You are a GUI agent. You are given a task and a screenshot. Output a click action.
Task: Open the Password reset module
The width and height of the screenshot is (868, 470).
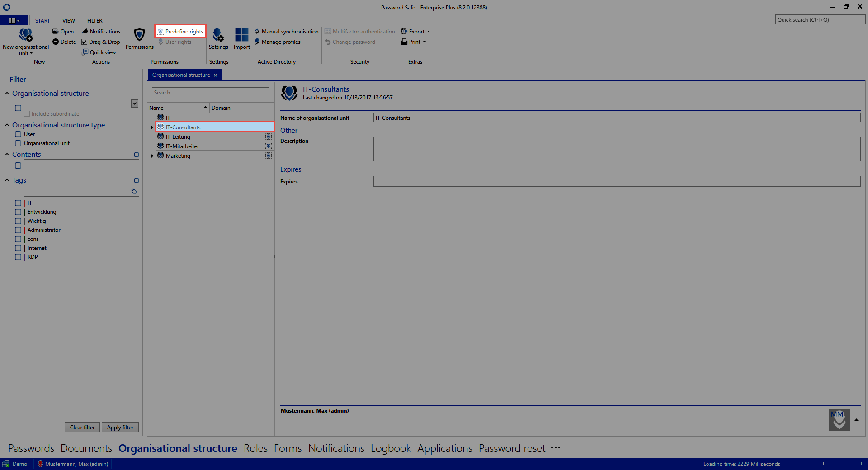point(512,448)
